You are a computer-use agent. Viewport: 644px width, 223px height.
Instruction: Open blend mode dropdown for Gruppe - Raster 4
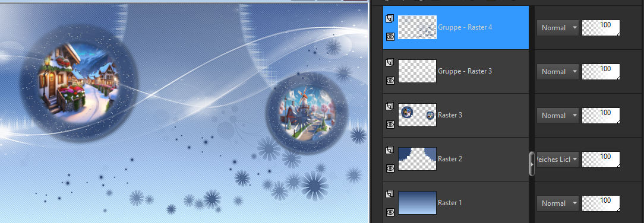tap(558, 28)
